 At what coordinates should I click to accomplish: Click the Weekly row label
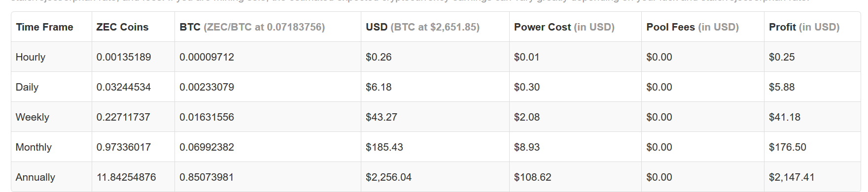[x=33, y=117]
